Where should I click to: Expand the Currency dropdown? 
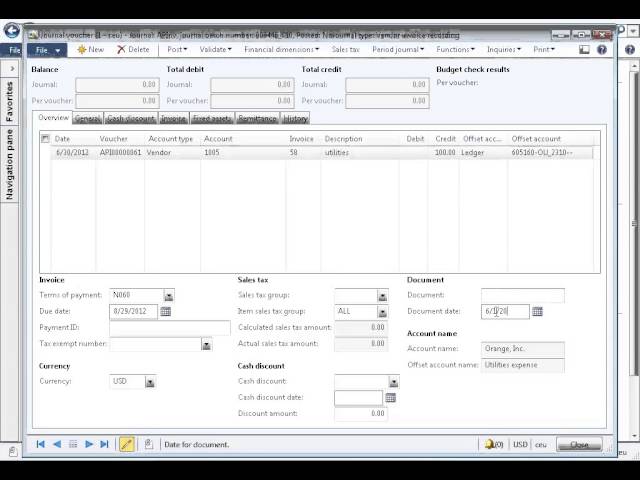click(x=150, y=382)
